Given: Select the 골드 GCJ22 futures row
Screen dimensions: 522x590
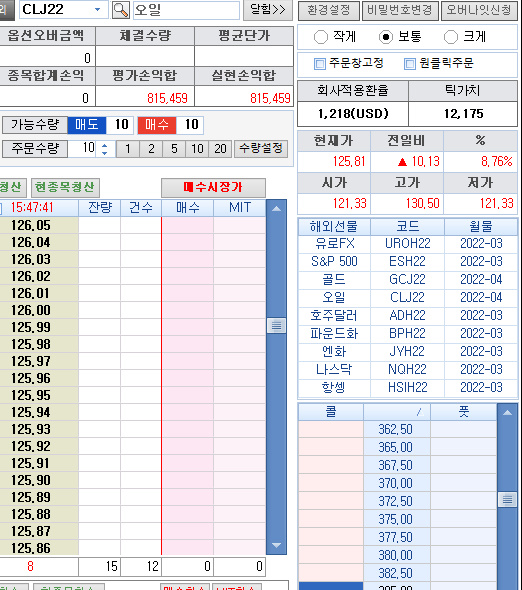Looking at the screenshot, I should 408,279.
